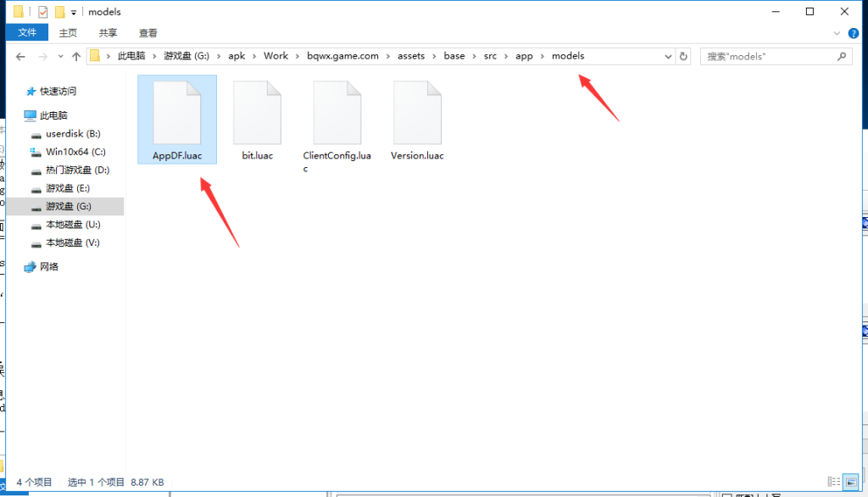The width and height of the screenshot is (868, 497).
Task: Select Win10x64 (C:) drive in the sidebar
Action: coord(75,152)
